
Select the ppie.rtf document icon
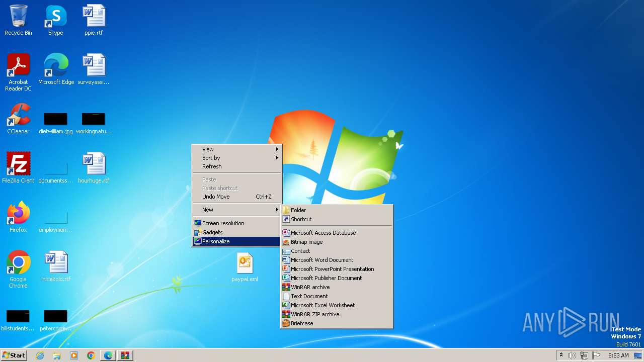pos(94,20)
